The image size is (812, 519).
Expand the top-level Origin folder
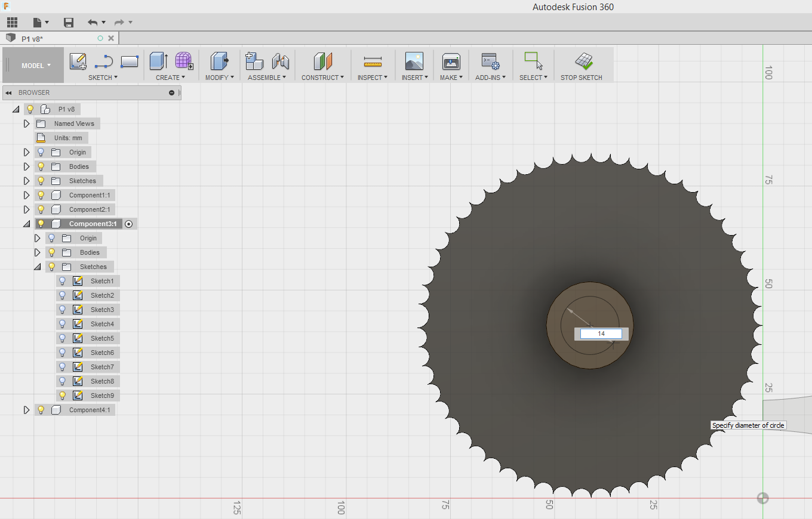pos(26,152)
